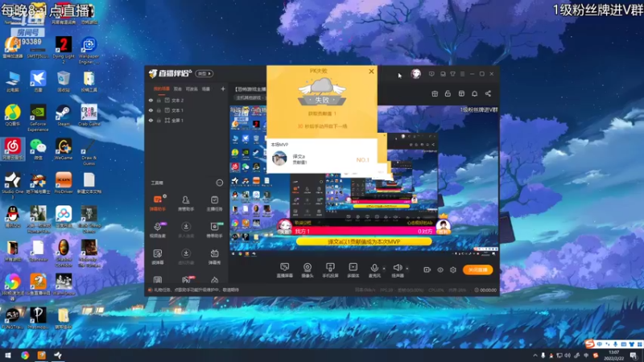Click the gift box icon above preview

[435, 93]
